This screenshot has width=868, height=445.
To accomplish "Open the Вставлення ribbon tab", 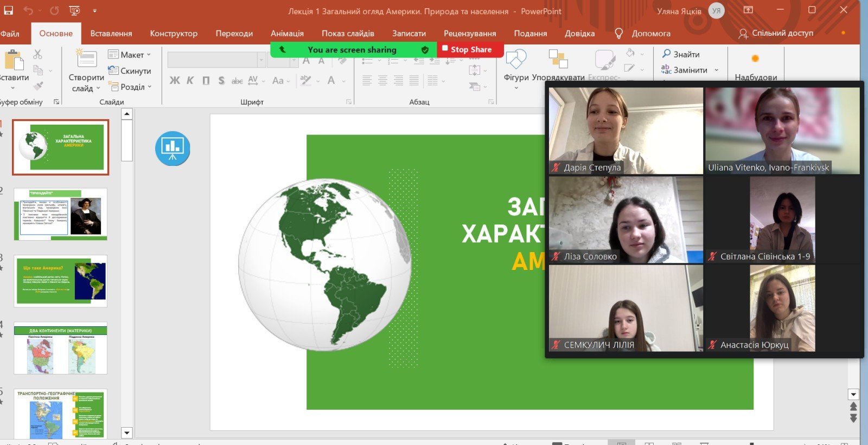I will pos(111,33).
